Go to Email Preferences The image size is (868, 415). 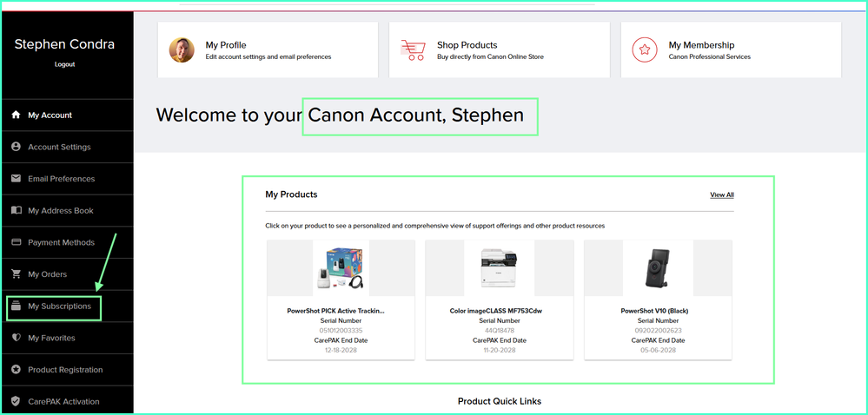pyautogui.click(x=67, y=179)
